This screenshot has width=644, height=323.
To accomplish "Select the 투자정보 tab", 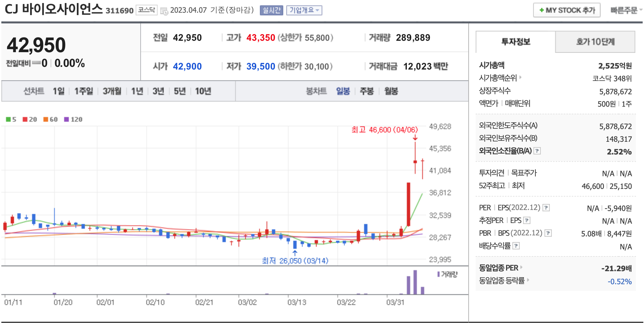I will pos(515,42).
